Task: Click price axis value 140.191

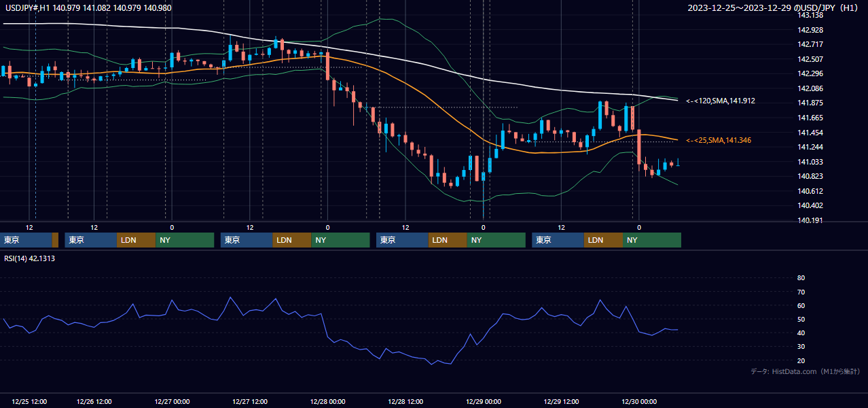Action: pos(810,220)
